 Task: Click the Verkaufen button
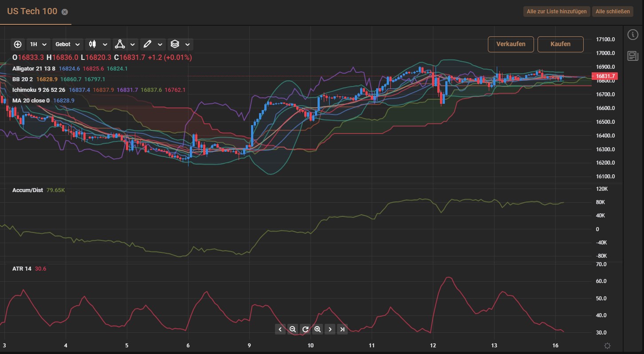point(511,44)
